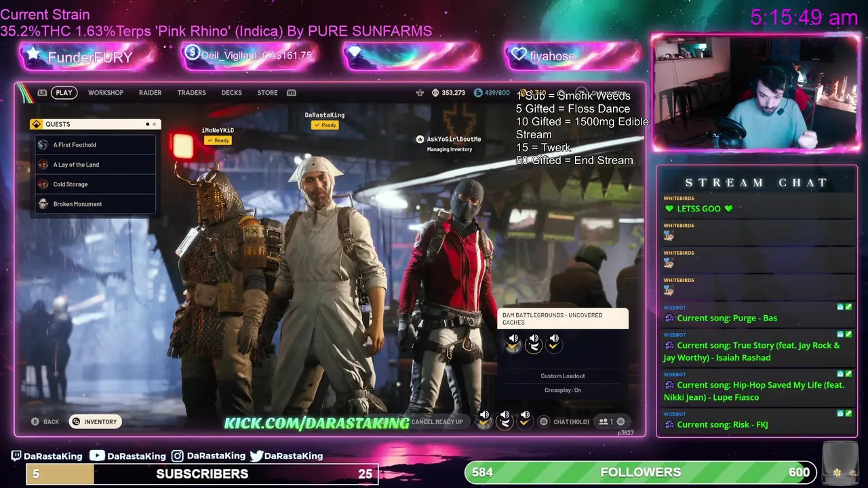Toggle the third squad voice icon in the map panel
Image resolution: width=868 pixels, height=488 pixels.
[x=554, y=343]
